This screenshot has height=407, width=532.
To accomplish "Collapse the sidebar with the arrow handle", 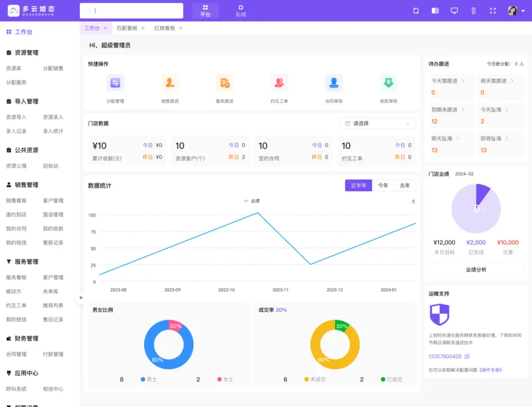I will click(x=81, y=298).
